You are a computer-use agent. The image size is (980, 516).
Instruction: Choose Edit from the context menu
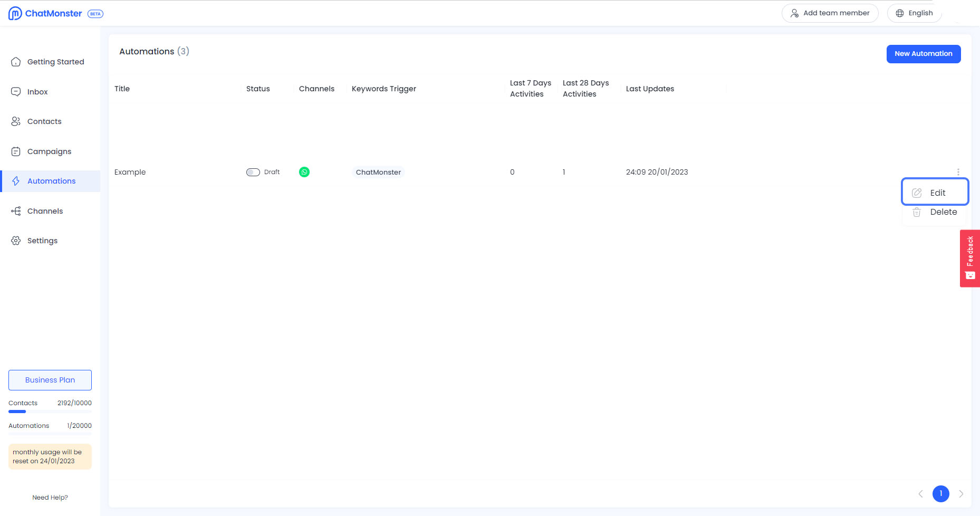(x=935, y=193)
